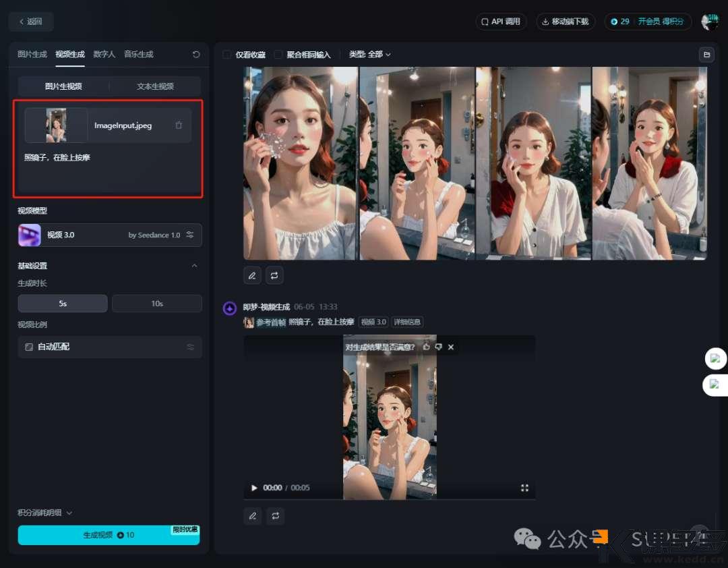Play the generated video
728x568 pixels.
pyautogui.click(x=254, y=488)
